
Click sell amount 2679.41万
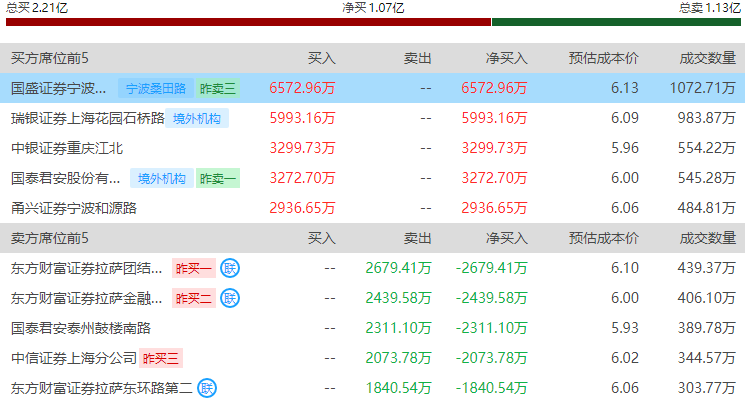pyautogui.click(x=398, y=268)
